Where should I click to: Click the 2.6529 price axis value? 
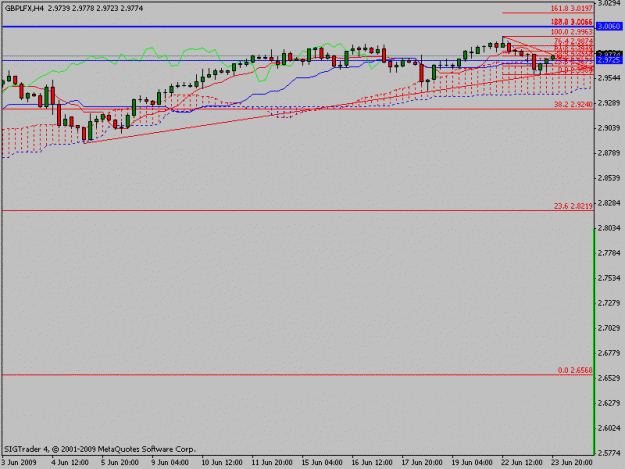tap(609, 378)
